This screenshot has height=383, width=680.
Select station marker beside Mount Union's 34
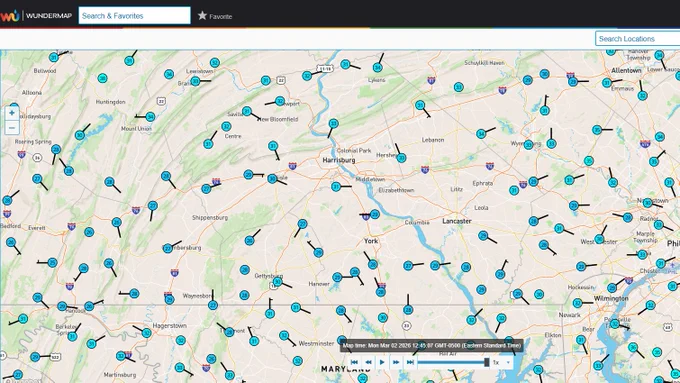[x=150, y=117]
